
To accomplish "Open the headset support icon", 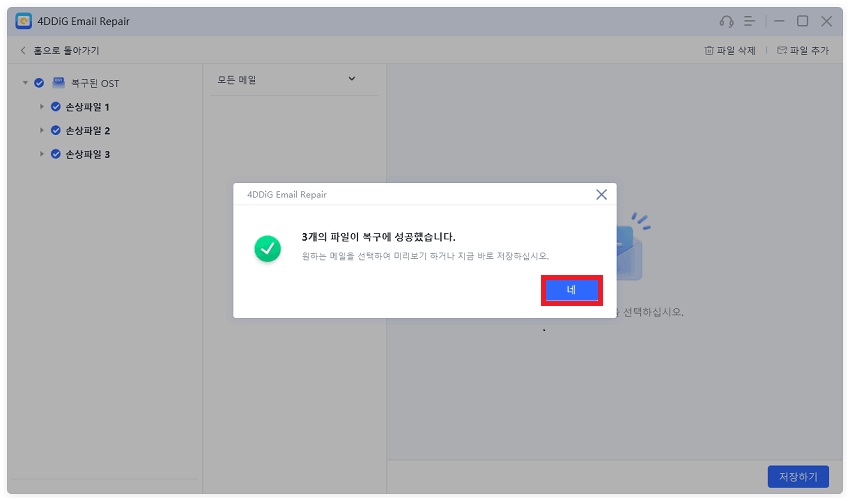I will click(x=726, y=21).
